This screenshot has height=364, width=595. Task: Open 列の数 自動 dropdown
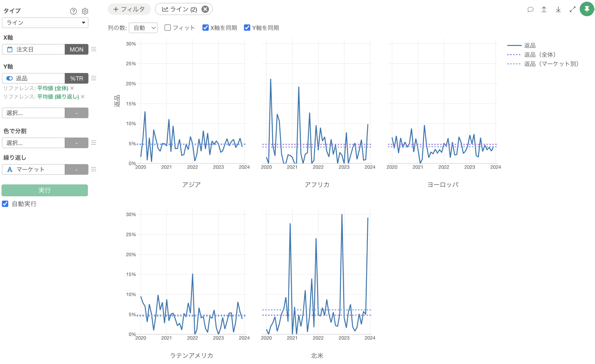click(143, 28)
